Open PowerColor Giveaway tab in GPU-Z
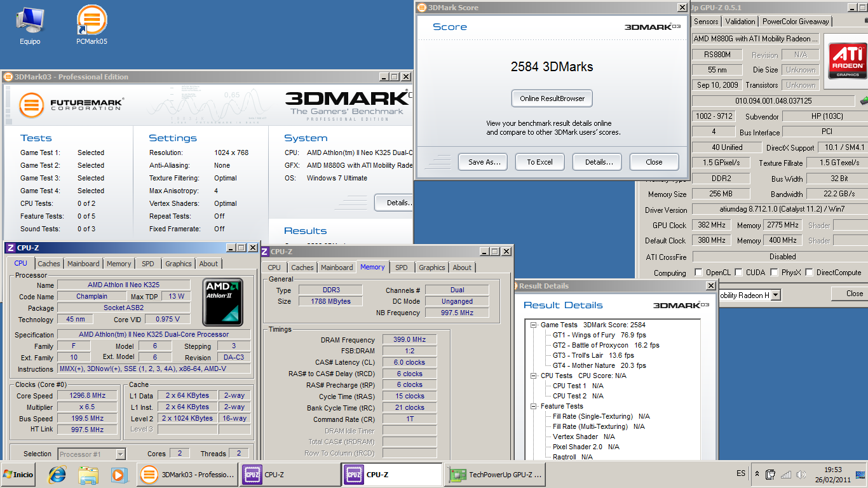The height and width of the screenshot is (488, 868). (796, 22)
